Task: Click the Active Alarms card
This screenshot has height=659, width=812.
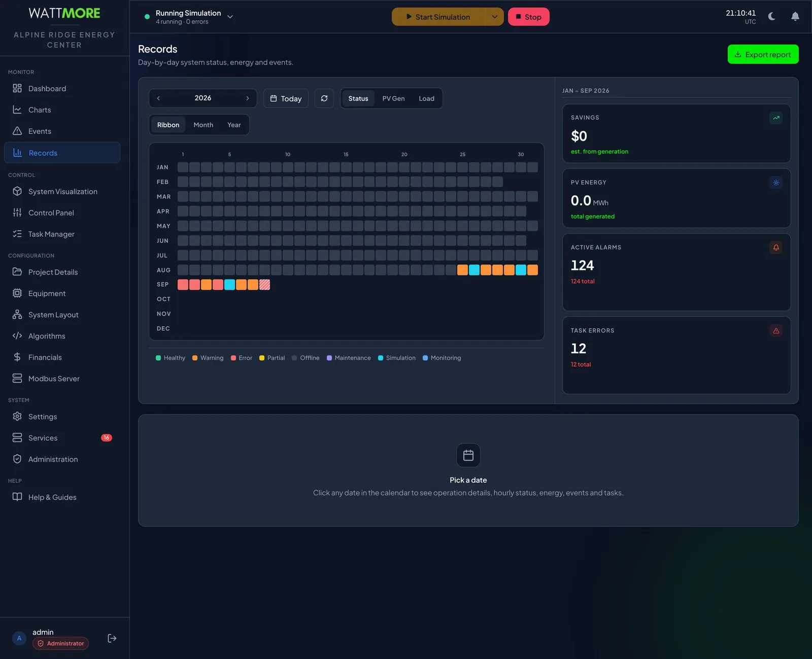Action: coord(676,272)
